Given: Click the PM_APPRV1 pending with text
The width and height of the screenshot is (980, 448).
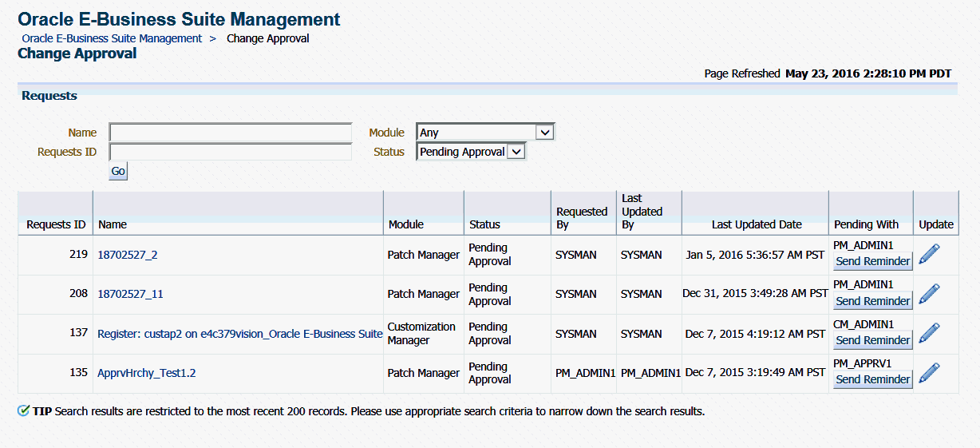Looking at the screenshot, I should [x=863, y=363].
